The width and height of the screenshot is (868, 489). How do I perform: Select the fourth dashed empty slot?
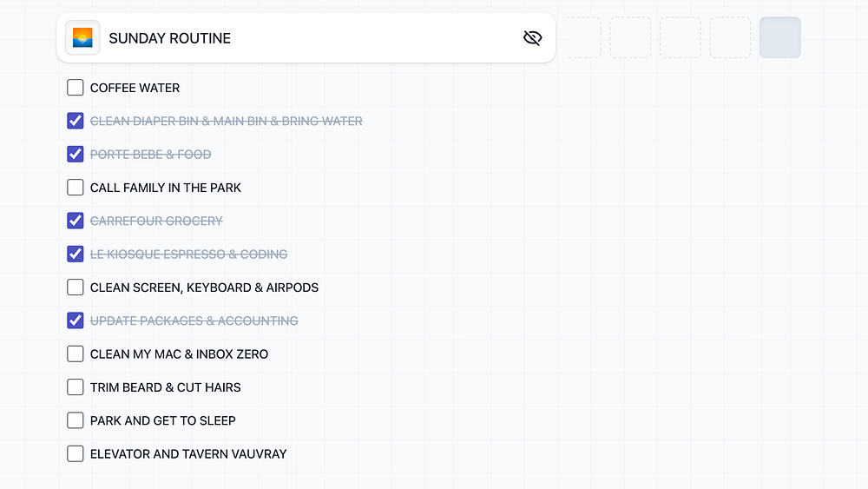pos(730,37)
